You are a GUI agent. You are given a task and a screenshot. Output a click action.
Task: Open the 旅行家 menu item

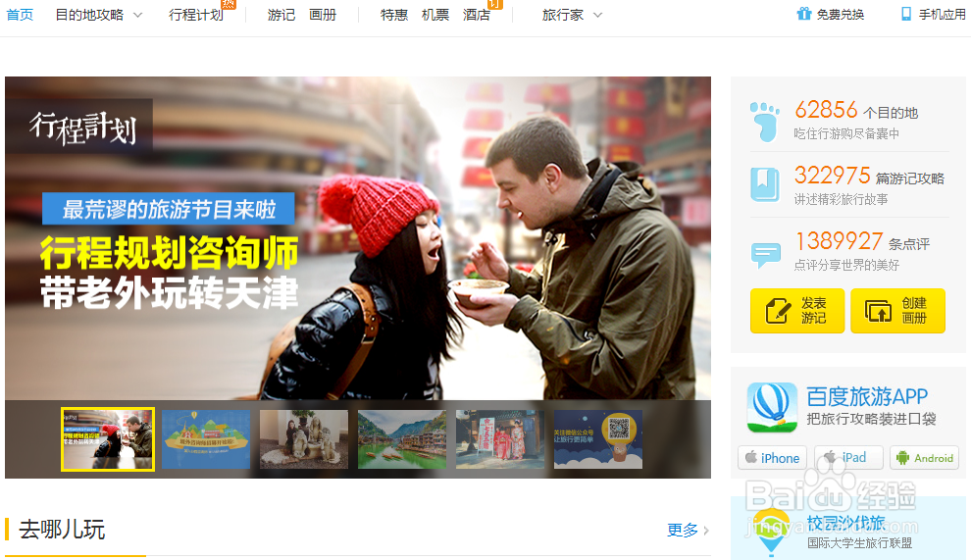(x=563, y=15)
